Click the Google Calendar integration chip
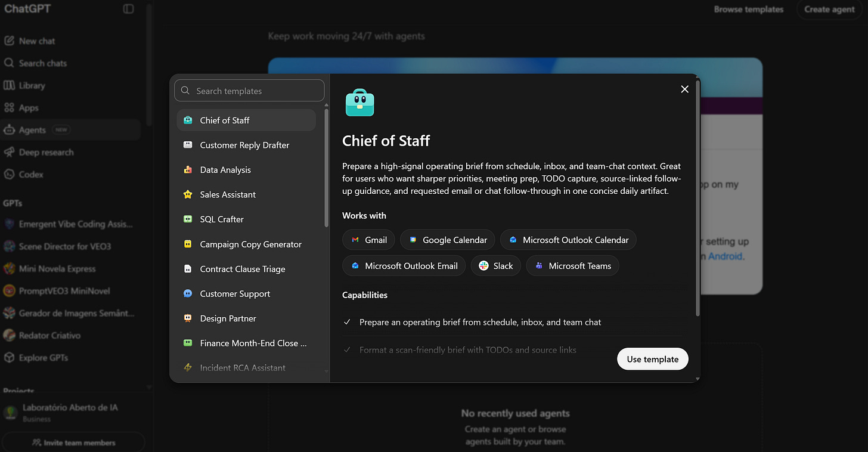This screenshot has height=452, width=868. click(x=448, y=240)
